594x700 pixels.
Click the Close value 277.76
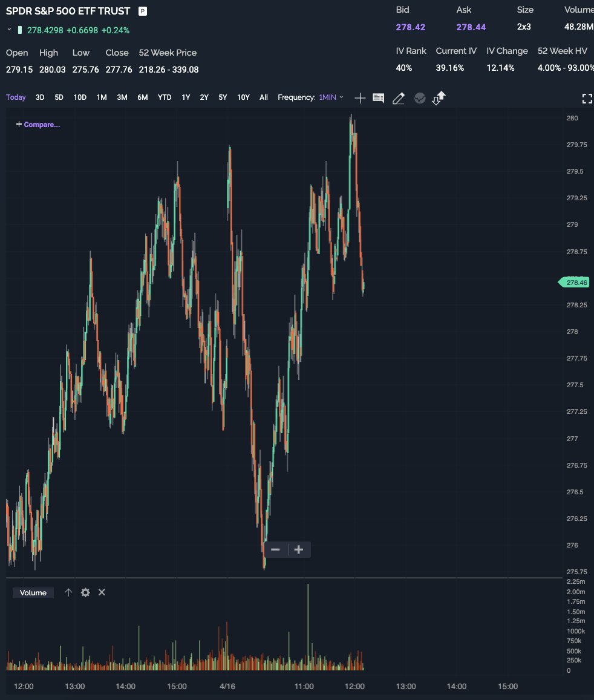click(x=119, y=70)
